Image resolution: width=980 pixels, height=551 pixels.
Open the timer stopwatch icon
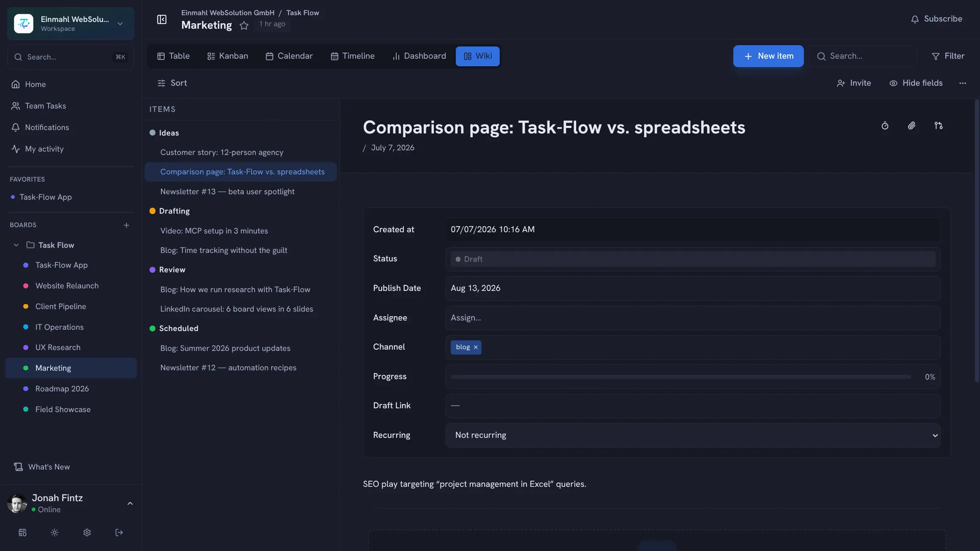point(885,125)
